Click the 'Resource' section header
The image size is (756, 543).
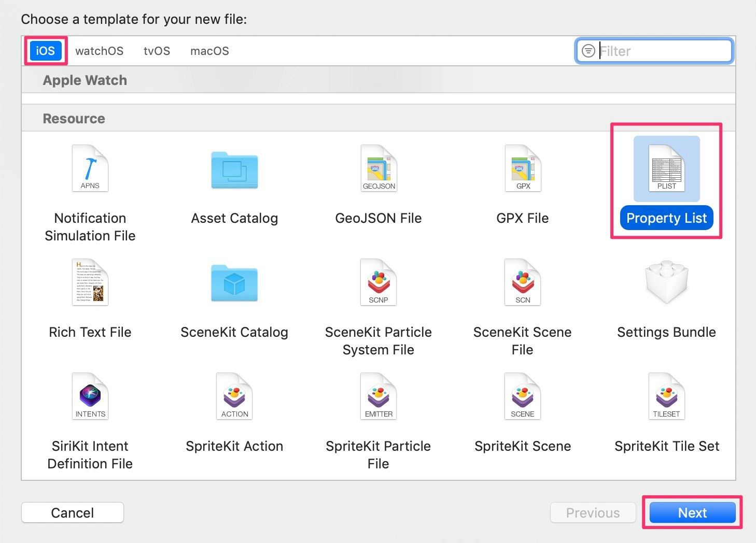coord(74,119)
